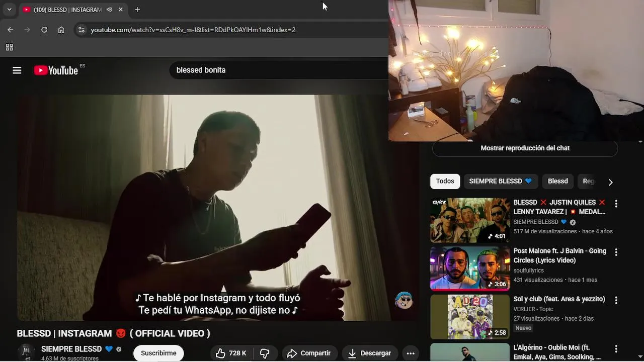
Task: Reload the current page
Action: [x=44, y=30]
